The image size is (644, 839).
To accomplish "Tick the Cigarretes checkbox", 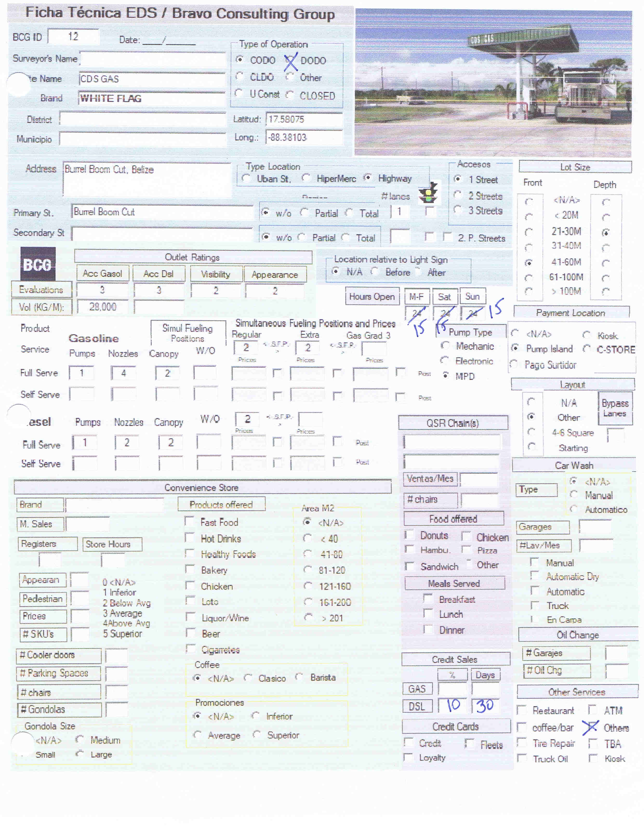I will click(190, 649).
